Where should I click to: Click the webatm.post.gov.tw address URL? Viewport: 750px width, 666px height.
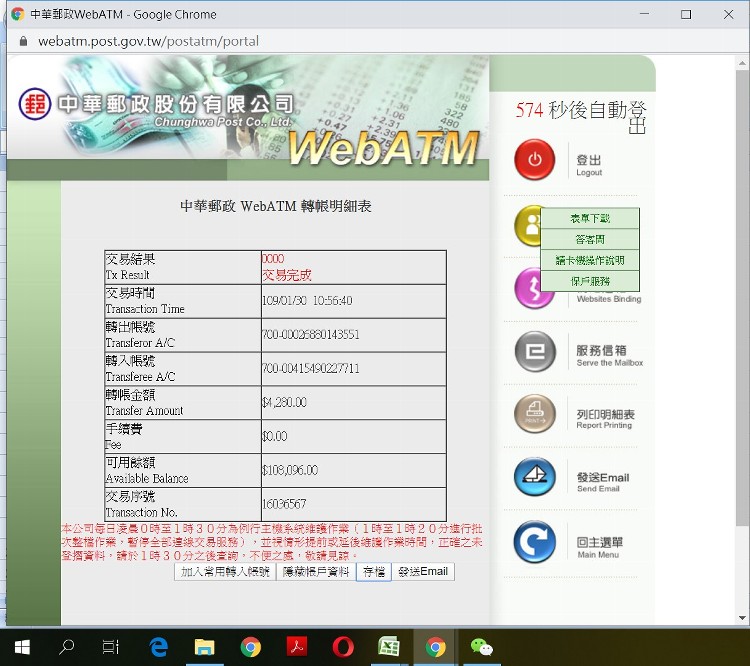[148, 41]
